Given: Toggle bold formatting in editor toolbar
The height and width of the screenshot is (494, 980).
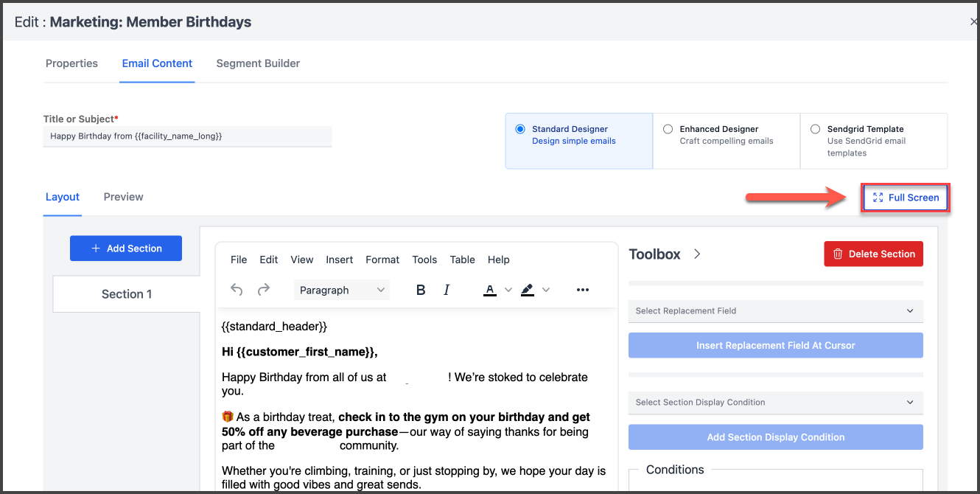Looking at the screenshot, I should click(421, 290).
